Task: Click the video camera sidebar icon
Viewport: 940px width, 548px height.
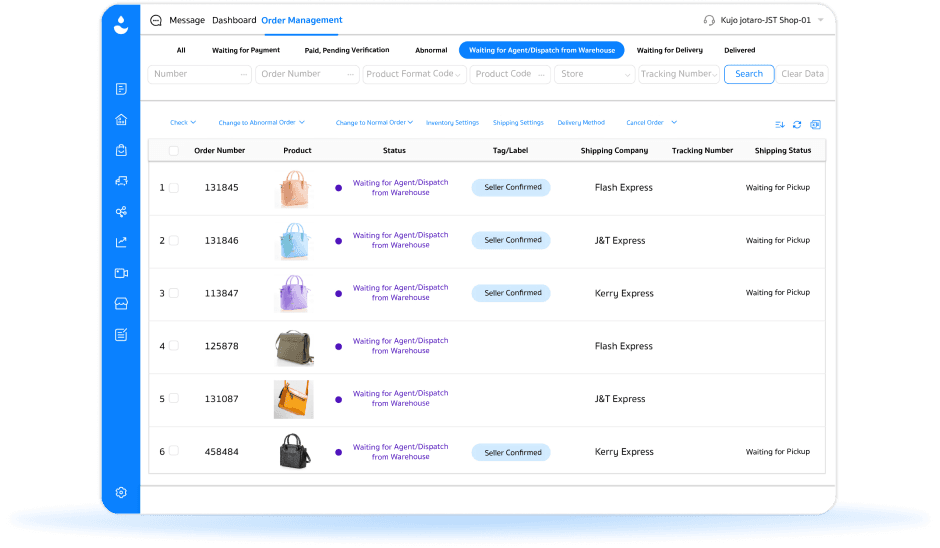Action: 121,273
